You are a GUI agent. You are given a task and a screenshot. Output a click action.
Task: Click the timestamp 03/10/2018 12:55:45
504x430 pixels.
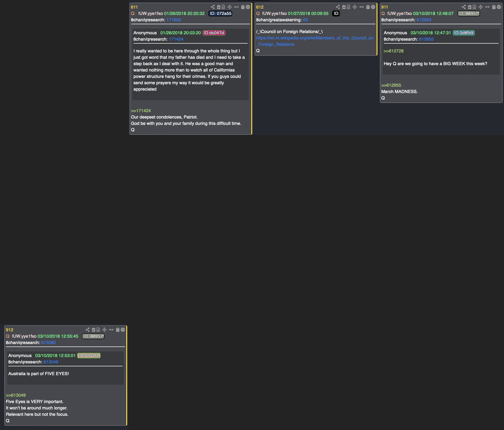[58, 336]
